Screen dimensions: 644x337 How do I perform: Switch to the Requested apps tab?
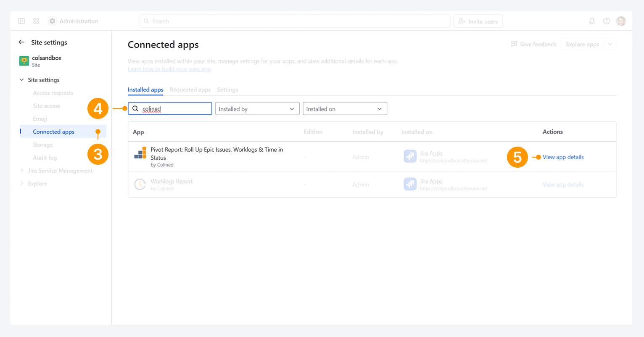(x=190, y=90)
